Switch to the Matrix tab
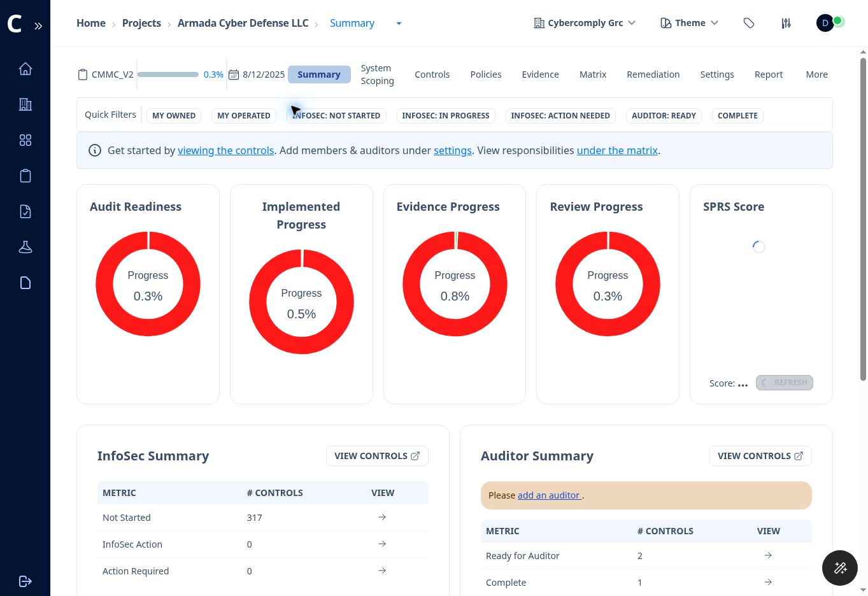Viewport: 868px width, 596px height. tap(593, 74)
